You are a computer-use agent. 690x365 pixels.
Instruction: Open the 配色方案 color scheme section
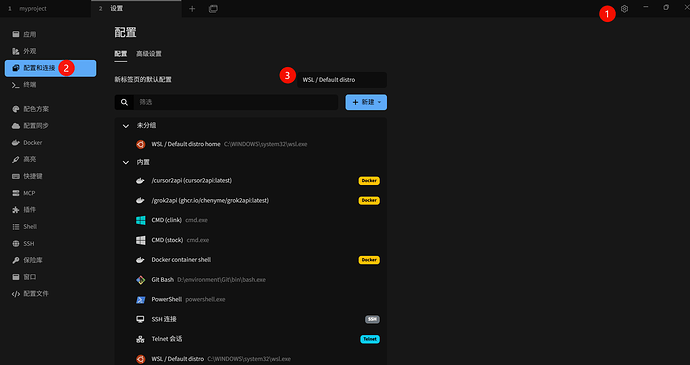[51, 109]
